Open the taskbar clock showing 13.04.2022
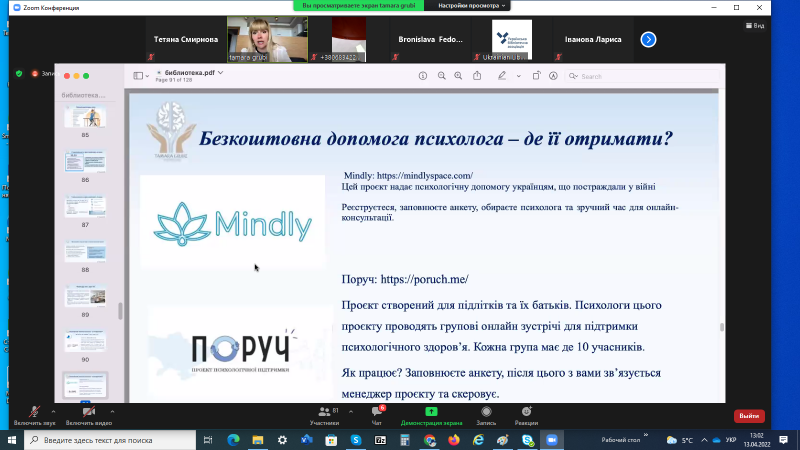Viewport: 800px width, 450px height. (757, 440)
